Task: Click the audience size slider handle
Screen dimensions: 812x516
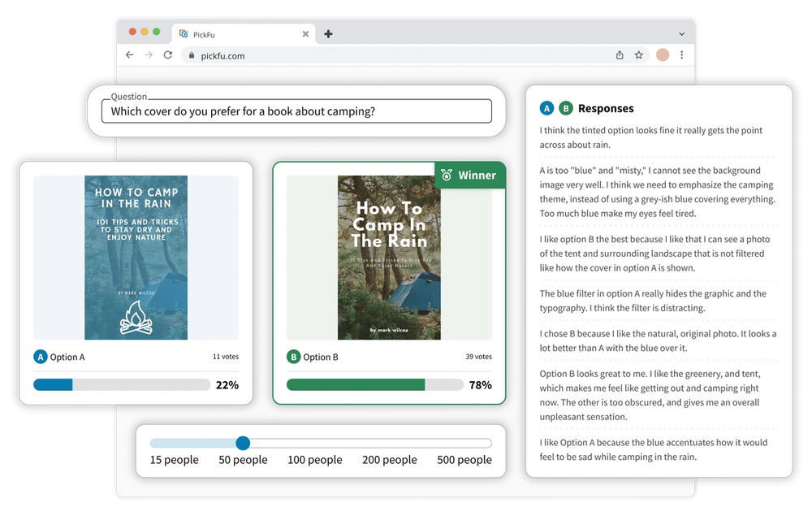Action: (x=243, y=443)
